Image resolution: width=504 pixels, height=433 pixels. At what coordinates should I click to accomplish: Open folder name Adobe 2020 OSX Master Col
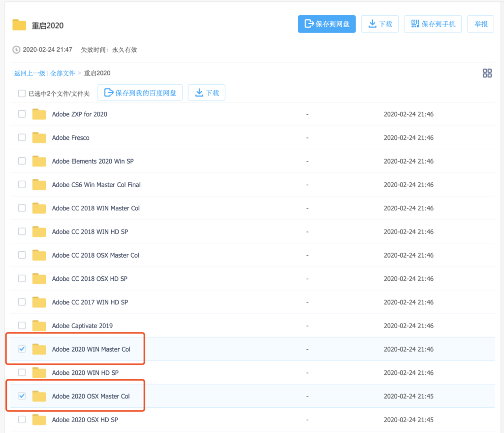[91, 396]
